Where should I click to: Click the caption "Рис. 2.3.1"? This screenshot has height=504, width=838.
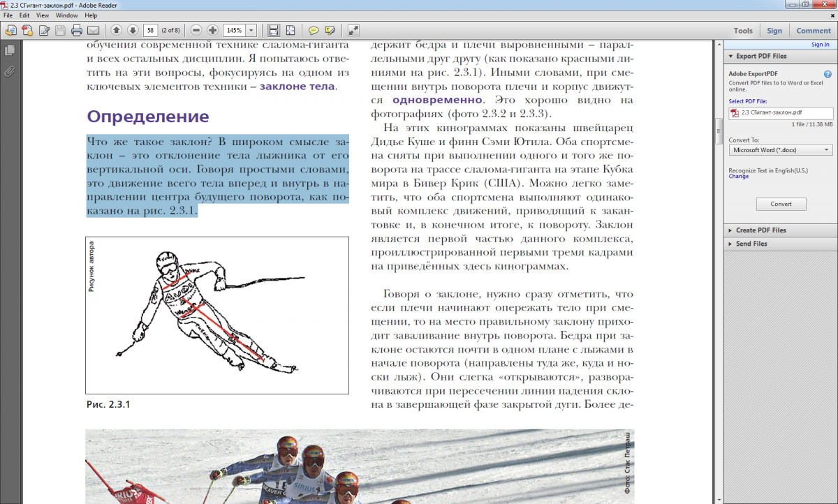[109, 405]
